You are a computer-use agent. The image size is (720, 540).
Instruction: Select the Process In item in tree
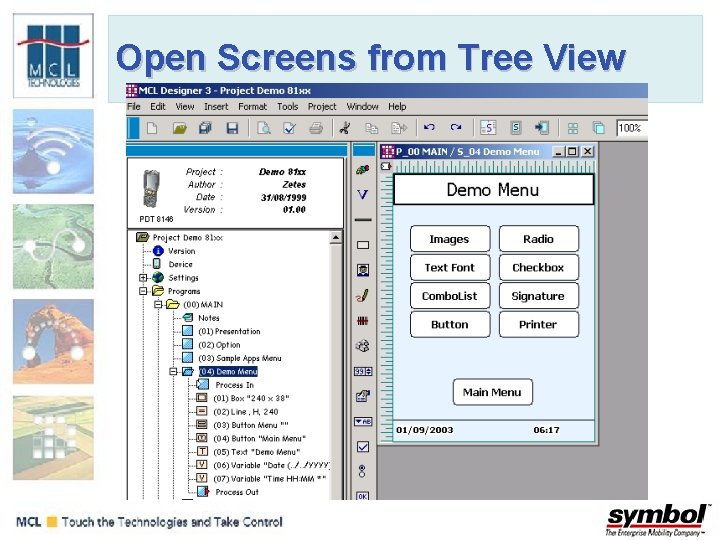pyautogui.click(x=235, y=385)
